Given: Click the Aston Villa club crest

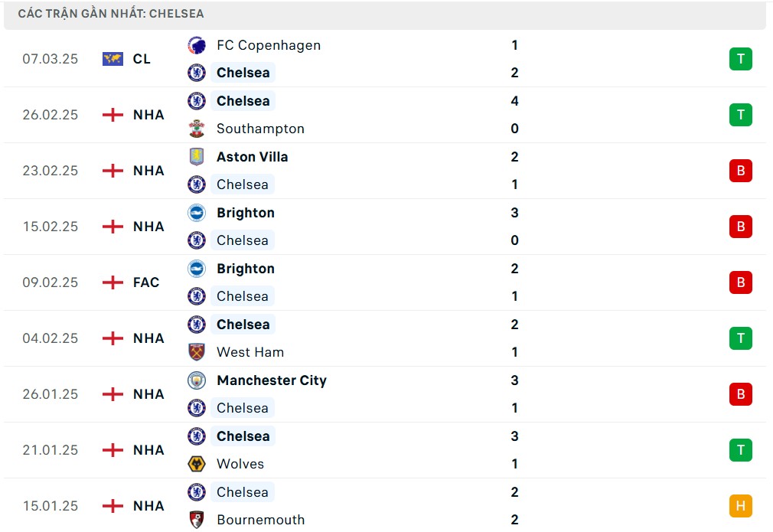Looking at the screenshot, I should pos(197,157).
